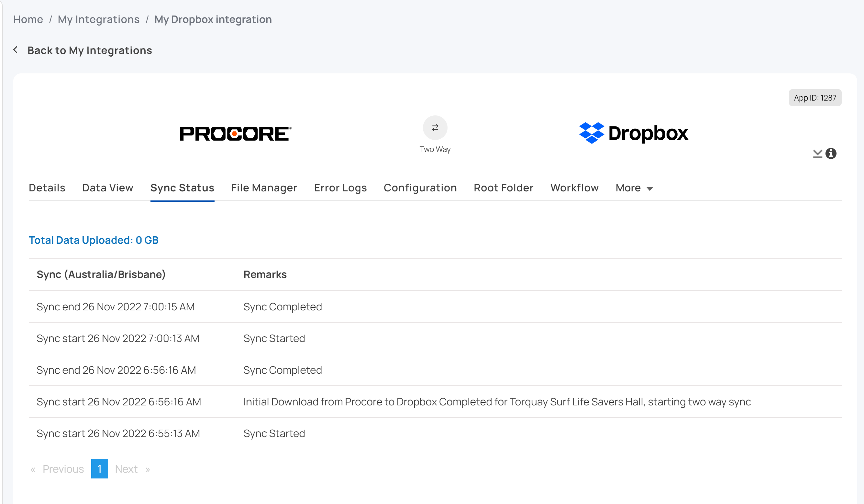Image resolution: width=864 pixels, height=504 pixels.
Task: Click the collapse chevron icon beside info
Action: point(817,154)
